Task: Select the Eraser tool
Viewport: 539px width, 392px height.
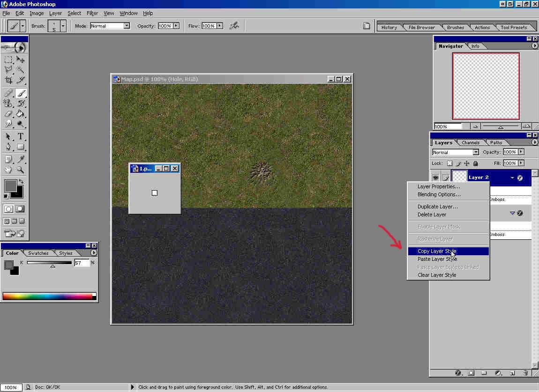Action: [x=8, y=113]
